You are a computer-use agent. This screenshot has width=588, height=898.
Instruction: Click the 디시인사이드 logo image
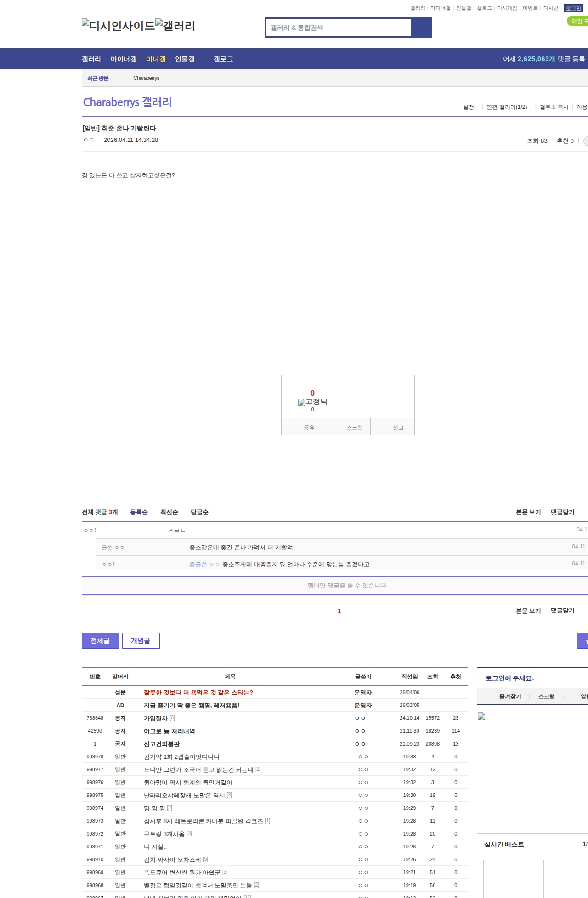pyautogui.click(x=118, y=25)
